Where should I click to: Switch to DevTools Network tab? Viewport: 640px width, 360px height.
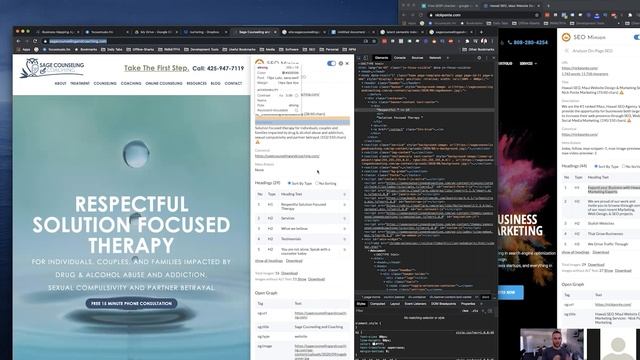[x=435, y=58]
